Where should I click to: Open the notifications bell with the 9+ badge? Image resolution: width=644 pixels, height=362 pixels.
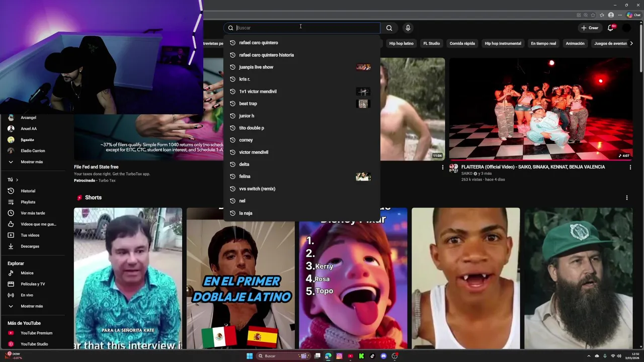point(611,28)
